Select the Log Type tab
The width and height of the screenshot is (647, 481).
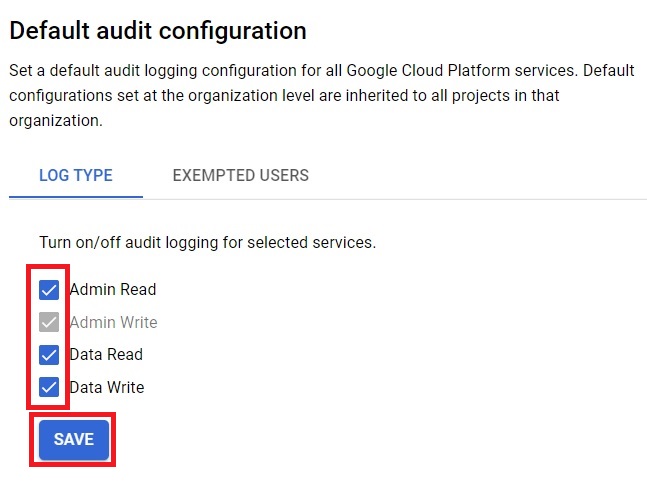[x=76, y=176]
